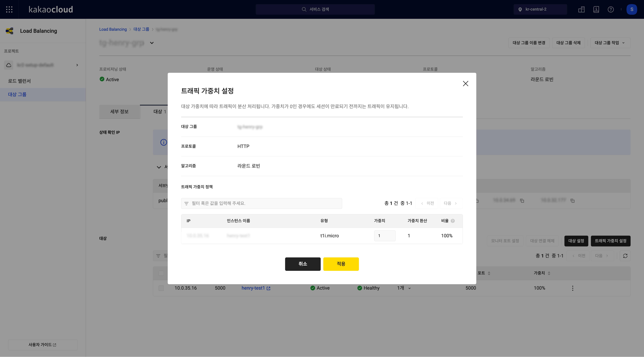Image resolution: width=644 pixels, height=357 pixels.
Task: Sort by 포트 column arrows
Action: click(x=489, y=273)
